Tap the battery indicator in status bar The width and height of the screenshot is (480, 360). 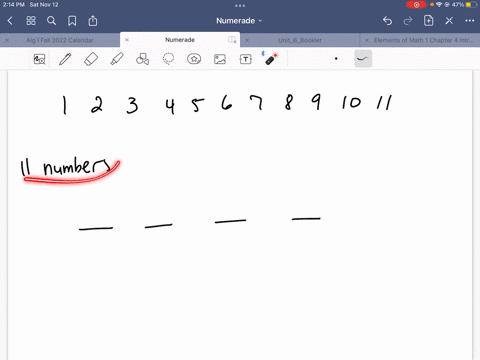tap(471, 5)
